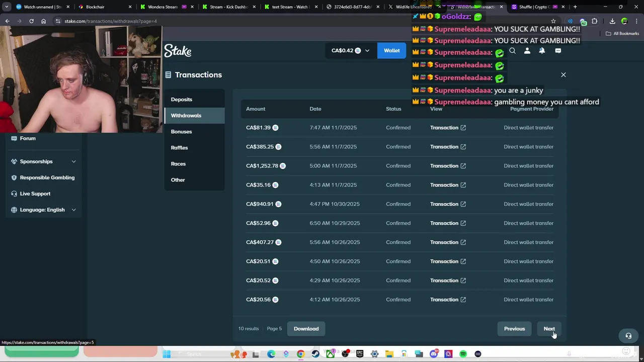Click external-link icon in CA$20.51 row
The image size is (644, 362).
[x=463, y=261]
